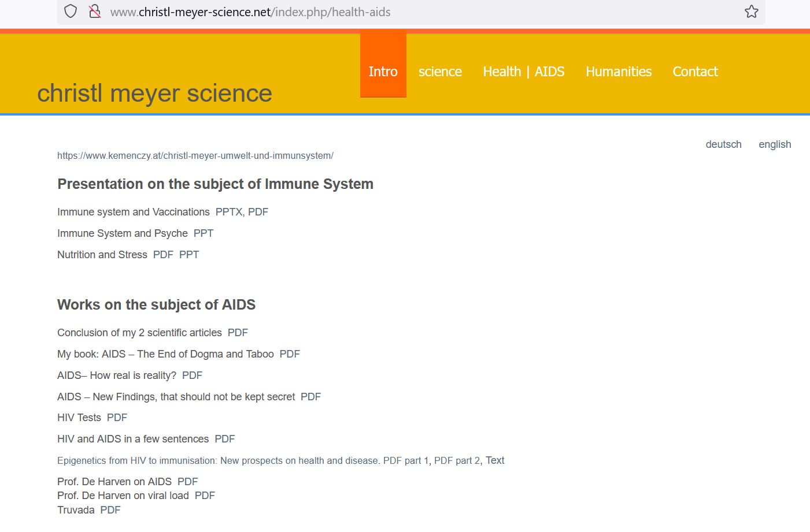Open the kemenczy.at URL link

pos(195,155)
